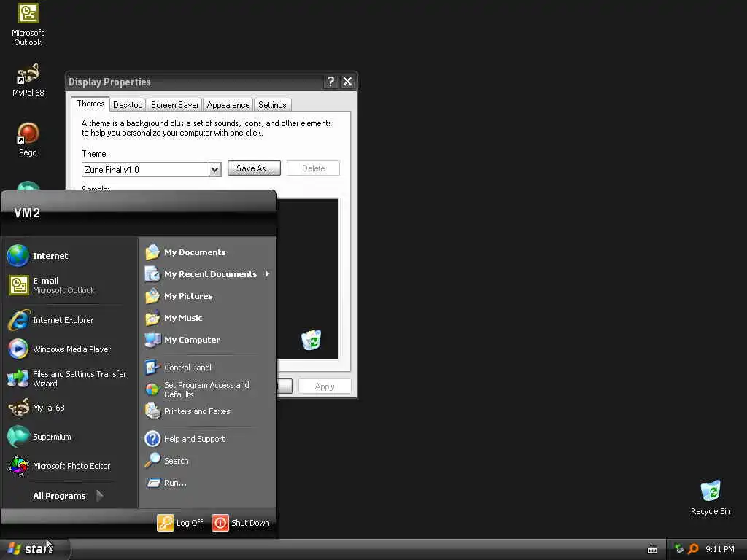Screen dimensions: 747x560
Task: Open the Theme dropdown list
Action: [x=215, y=169]
